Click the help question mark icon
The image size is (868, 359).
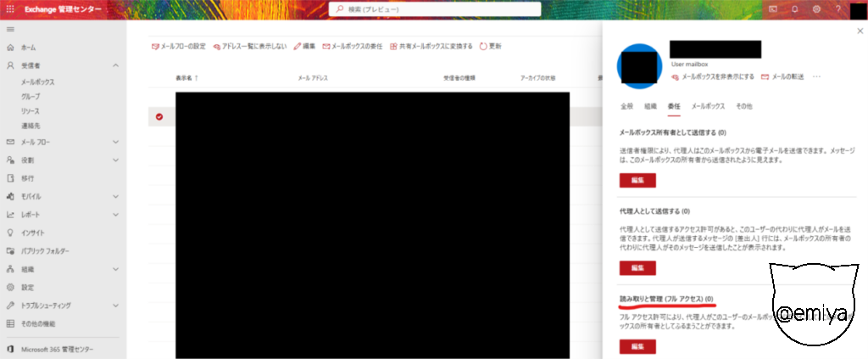tap(838, 9)
